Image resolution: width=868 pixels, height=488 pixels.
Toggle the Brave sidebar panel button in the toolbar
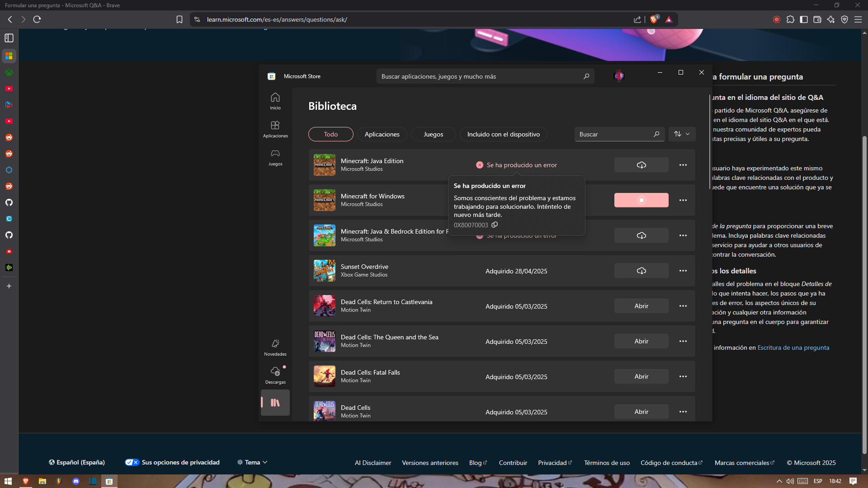pyautogui.click(x=804, y=19)
